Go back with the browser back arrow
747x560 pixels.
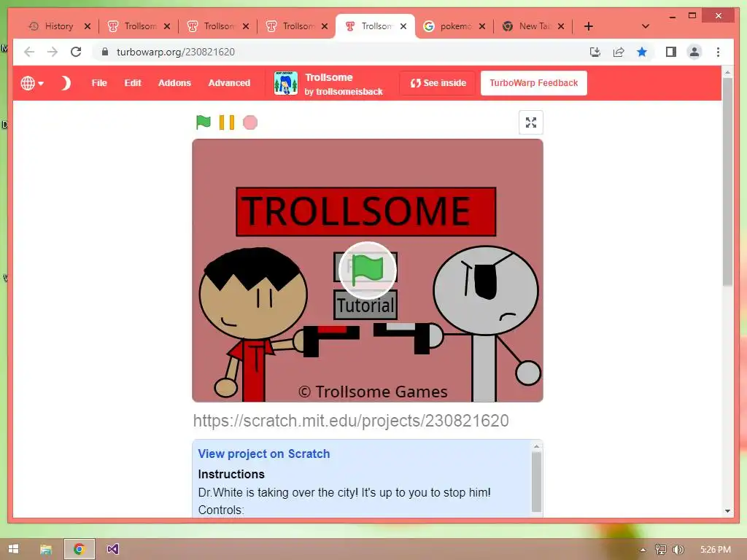[29, 52]
